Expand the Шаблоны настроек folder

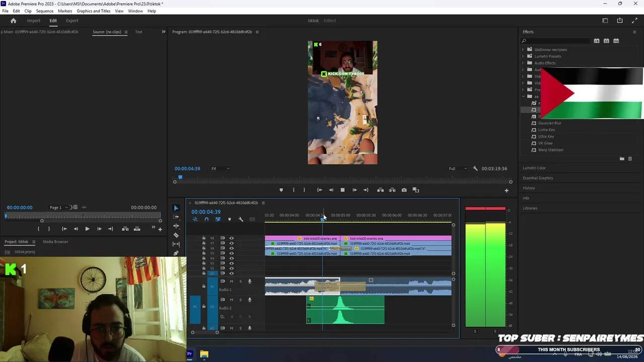pos(523,50)
